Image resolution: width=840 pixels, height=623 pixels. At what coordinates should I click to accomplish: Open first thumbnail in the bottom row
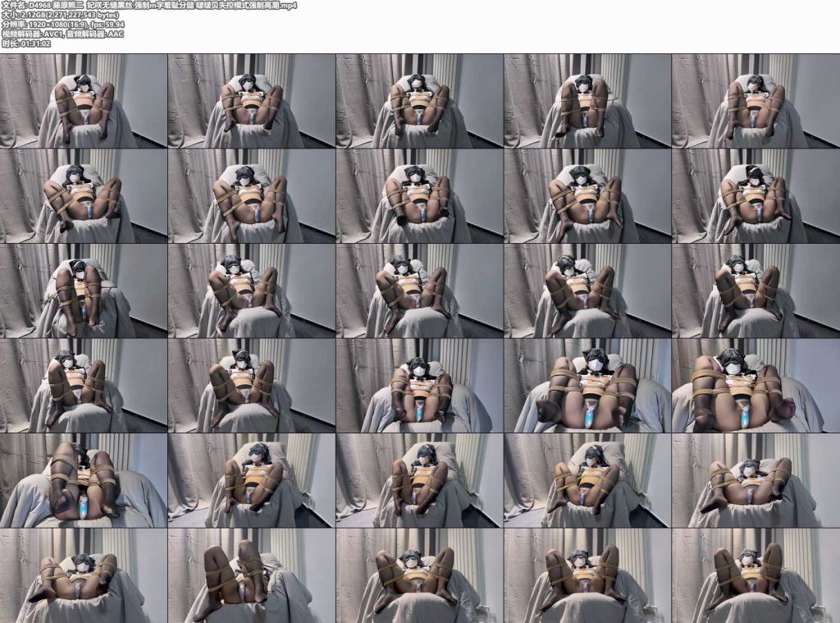click(x=84, y=575)
